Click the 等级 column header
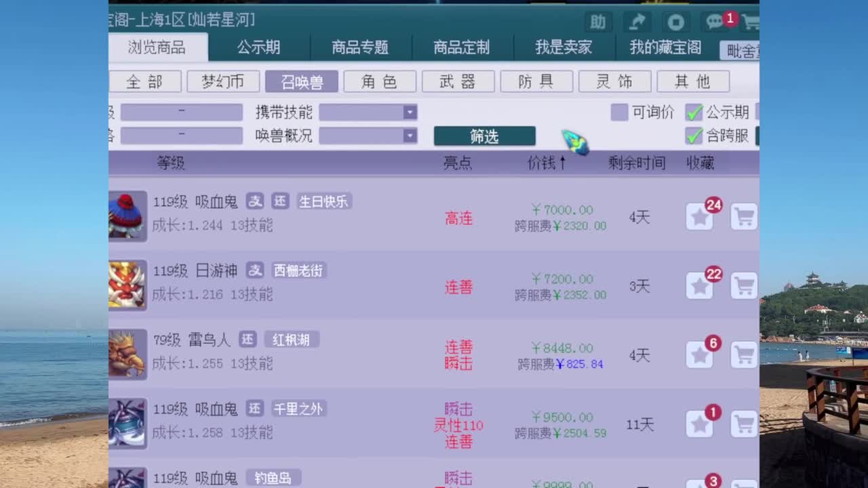 [171, 163]
